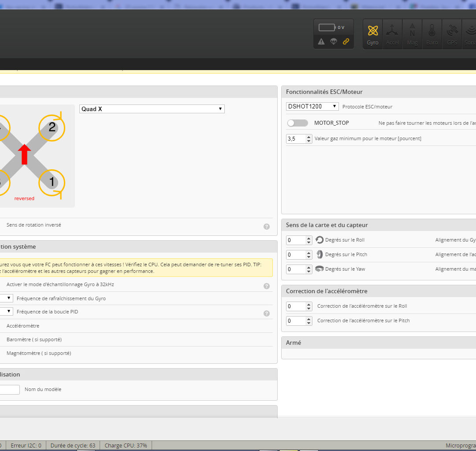This screenshot has height=451, width=476.
Task: Click motor 1 in the mixer diagram
Action: coord(52,183)
